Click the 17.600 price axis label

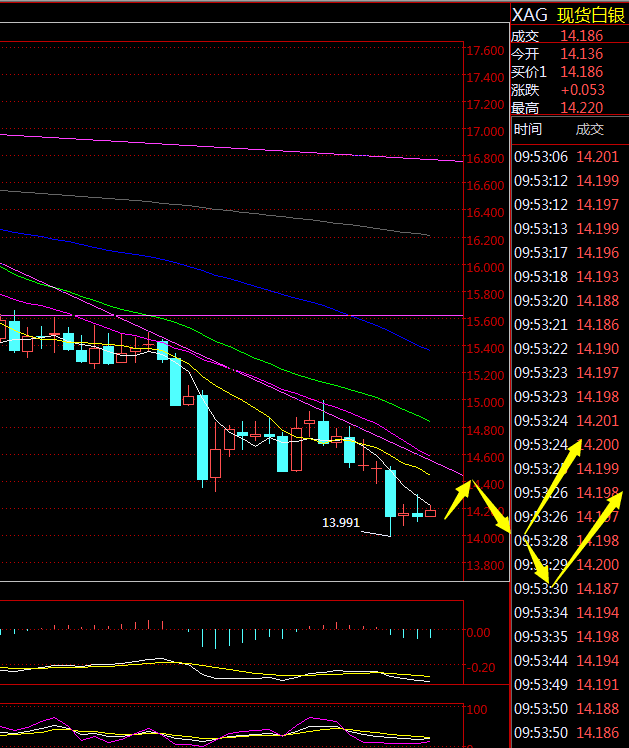pyautogui.click(x=485, y=51)
